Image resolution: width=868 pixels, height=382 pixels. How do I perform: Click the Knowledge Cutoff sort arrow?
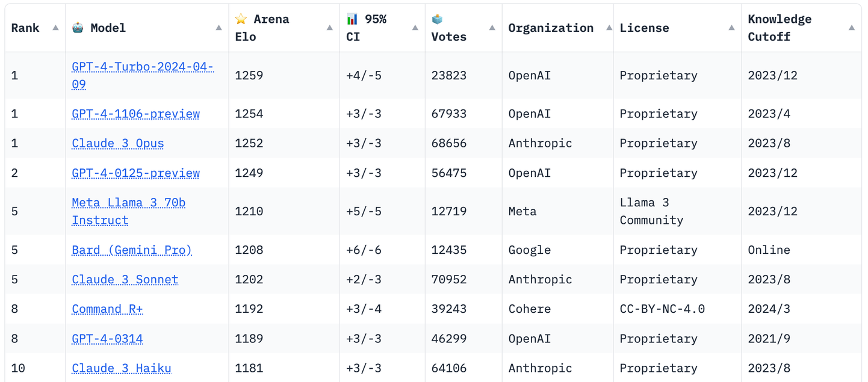coord(851,28)
